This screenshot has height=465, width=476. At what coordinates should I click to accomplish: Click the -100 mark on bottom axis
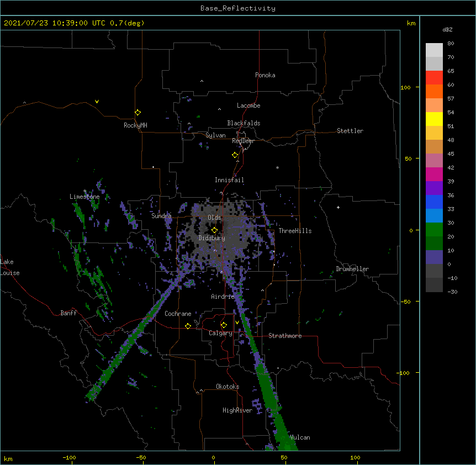point(69,458)
